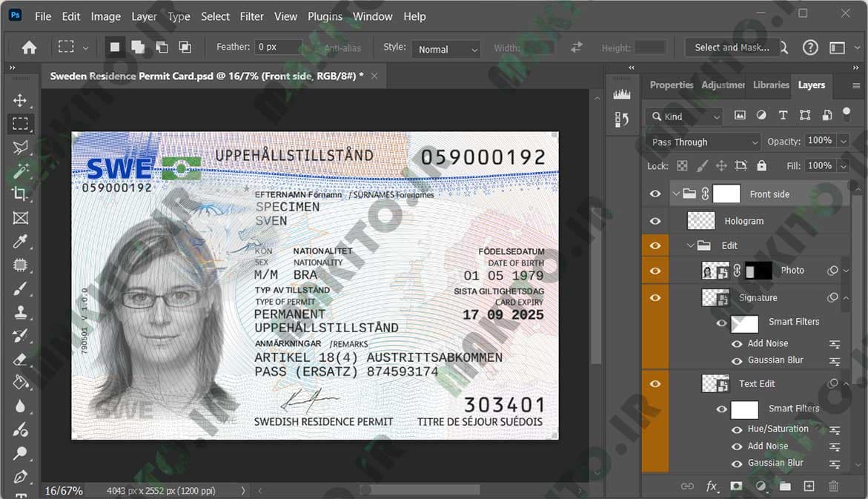Select the Crop tool

pyautogui.click(x=20, y=194)
